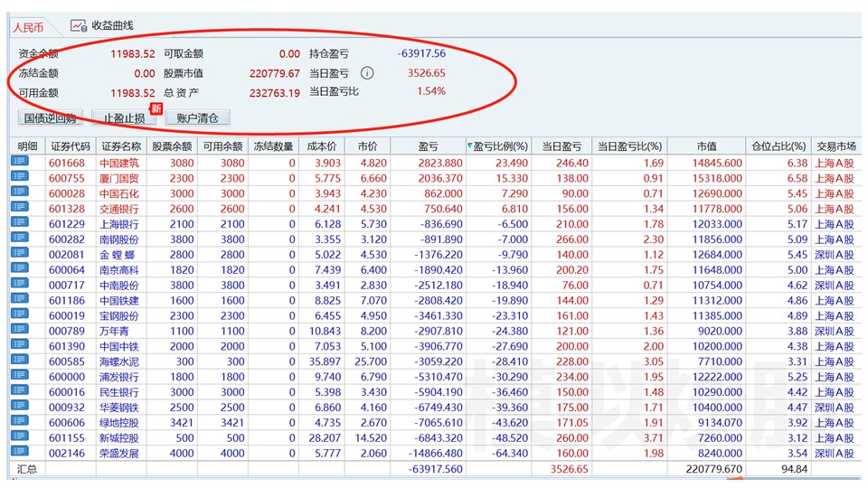Click the 汇总 summary row label
The width and height of the screenshot is (868, 488).
click(x=26, y=469)
